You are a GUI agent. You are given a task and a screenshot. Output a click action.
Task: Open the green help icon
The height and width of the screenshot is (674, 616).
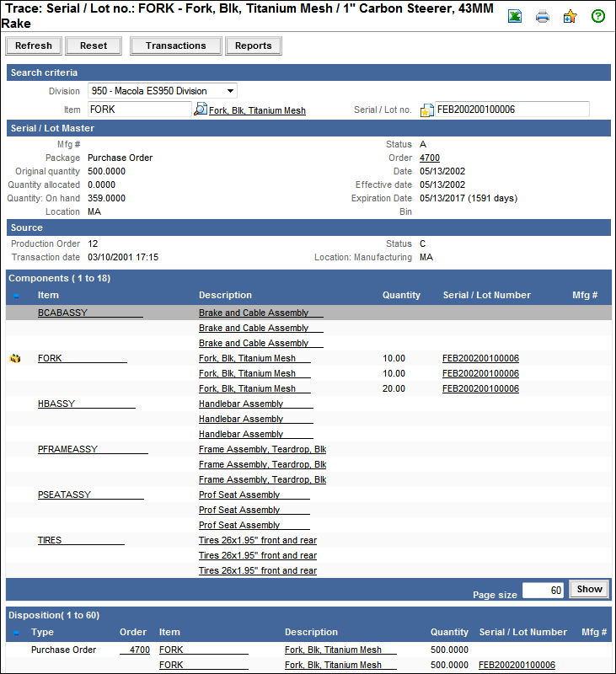point(598,16)
